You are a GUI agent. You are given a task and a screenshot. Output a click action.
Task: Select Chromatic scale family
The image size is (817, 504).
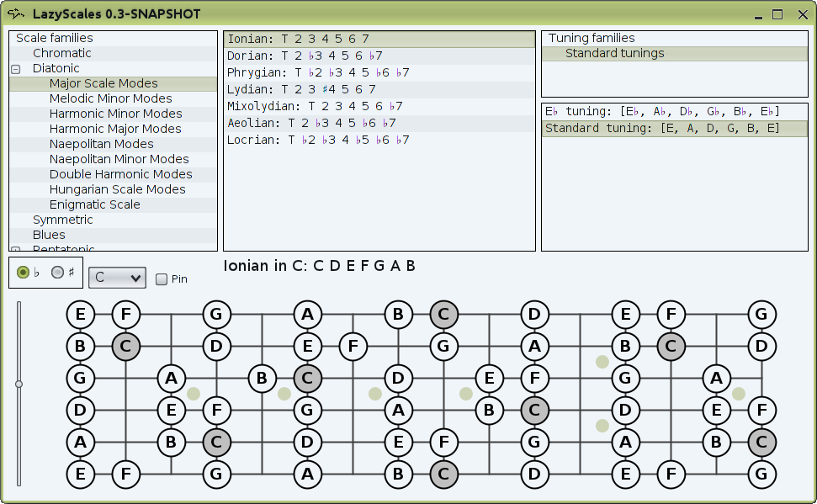tap(61, 53)
